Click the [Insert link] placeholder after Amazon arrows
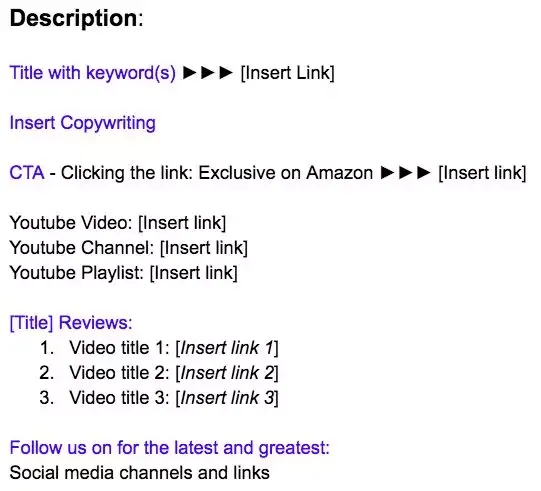The height and width of the screenshot is (491, 541). click(x=482, y=173)
